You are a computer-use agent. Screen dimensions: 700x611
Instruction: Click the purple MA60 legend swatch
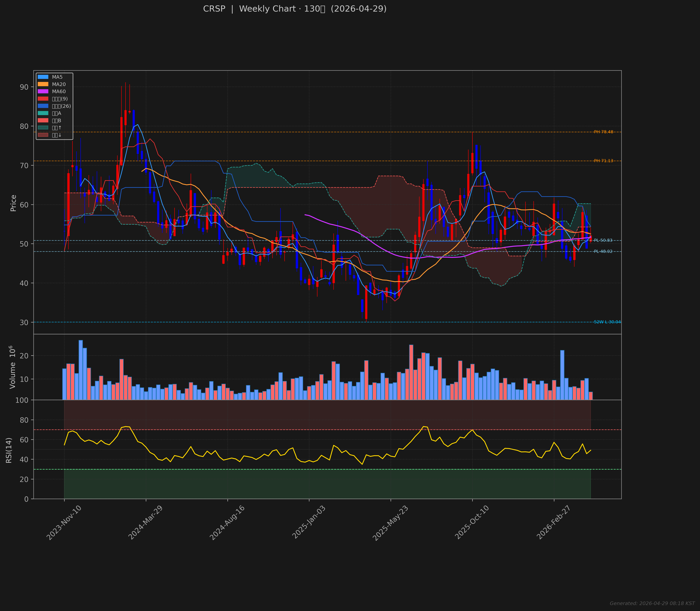(43, 91)
